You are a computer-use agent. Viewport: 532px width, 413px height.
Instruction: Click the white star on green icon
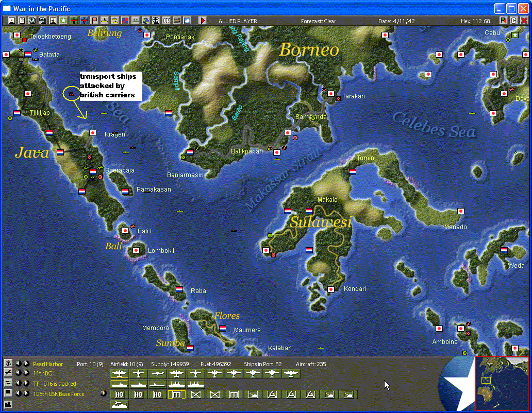63,21
